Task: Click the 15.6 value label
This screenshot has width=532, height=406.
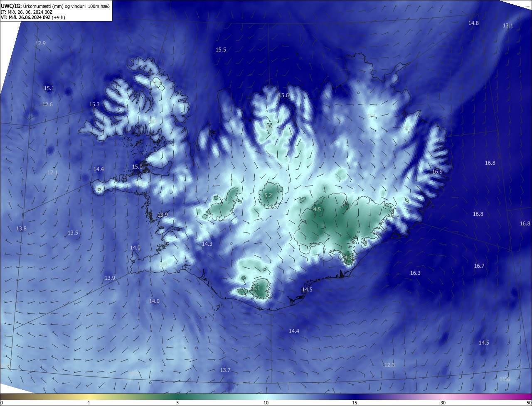Action: [283, 95]
